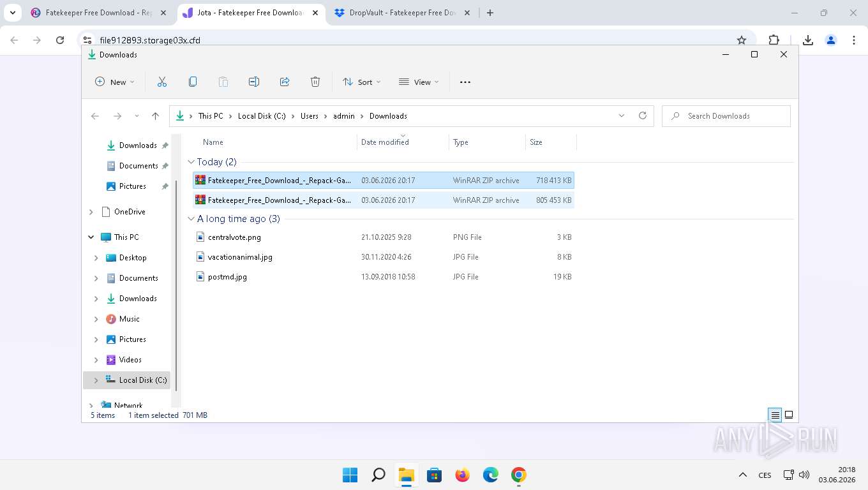This screenshot has height=490, width=868.
Task: Refresh the Downloads folder view
Action: (x=643, y=115)
